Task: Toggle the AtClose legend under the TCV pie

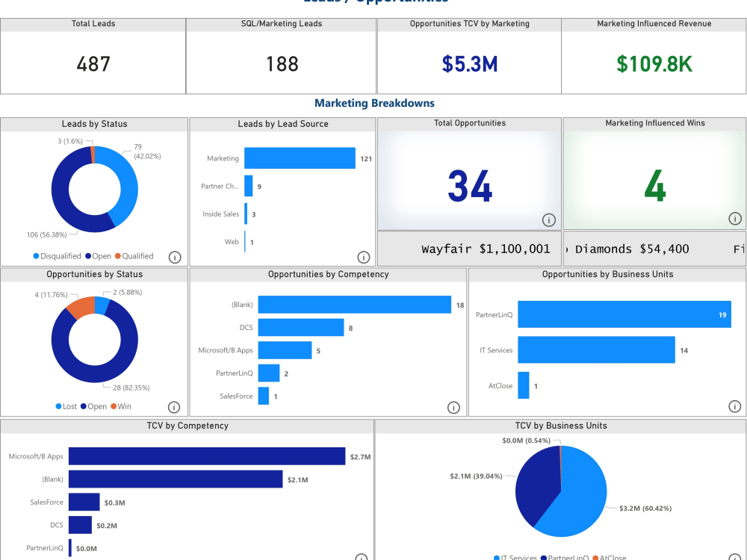Action: tap(611, 557)
